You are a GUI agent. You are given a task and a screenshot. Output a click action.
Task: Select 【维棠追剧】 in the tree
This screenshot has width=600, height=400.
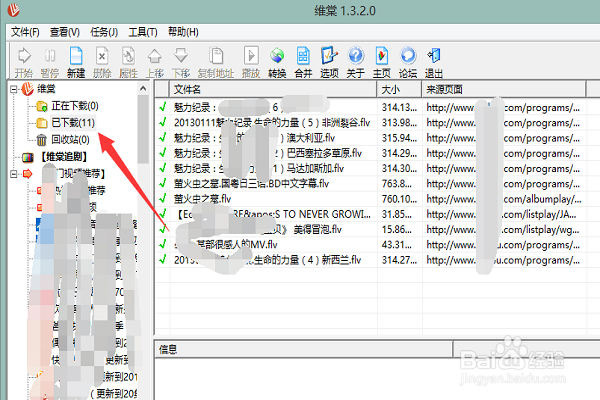click(64, 157)
